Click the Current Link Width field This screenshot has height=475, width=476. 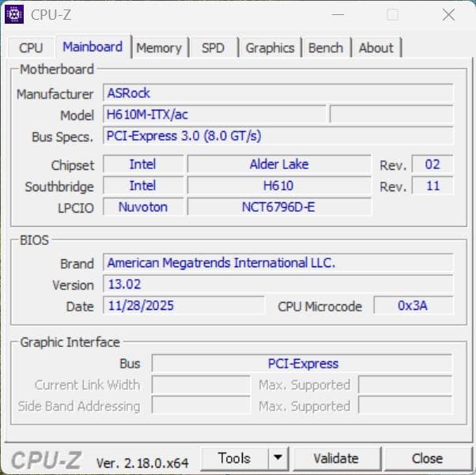coord(201,385)
